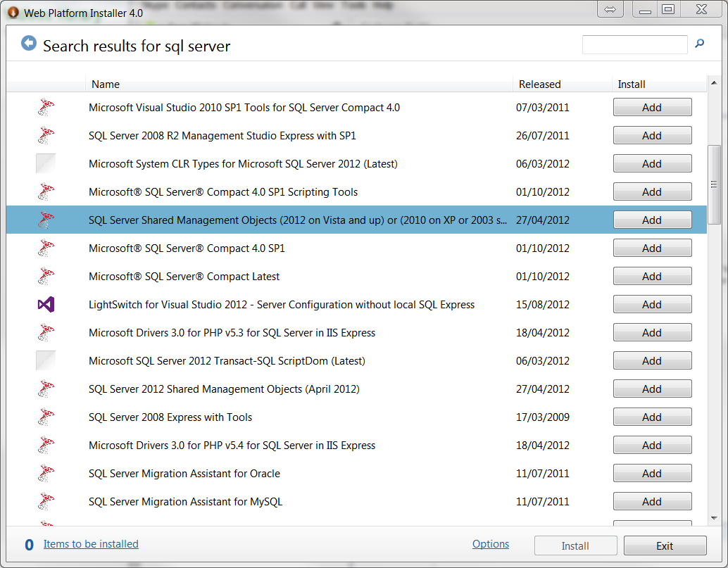The height and width of the screenshot is (568, 728).
Task: Click the Web Platform Installer title bar icon
Action: (x=13, y=13)
